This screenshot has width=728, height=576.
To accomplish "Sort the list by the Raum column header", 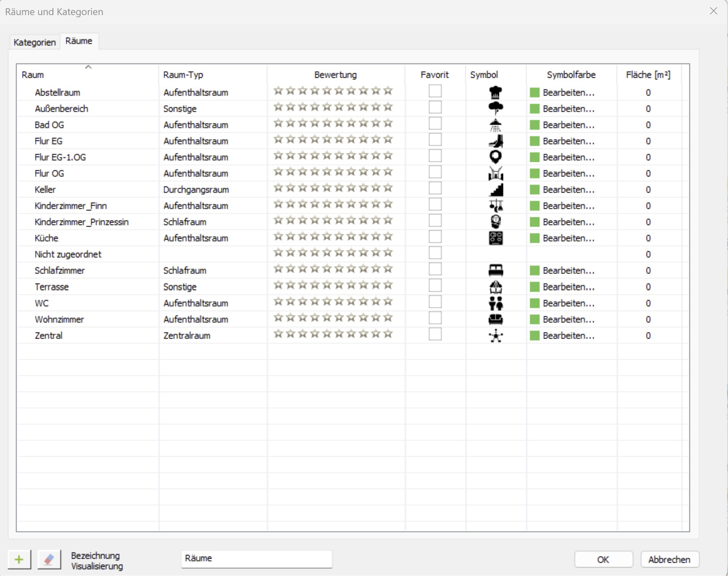I will coord(88,74).
